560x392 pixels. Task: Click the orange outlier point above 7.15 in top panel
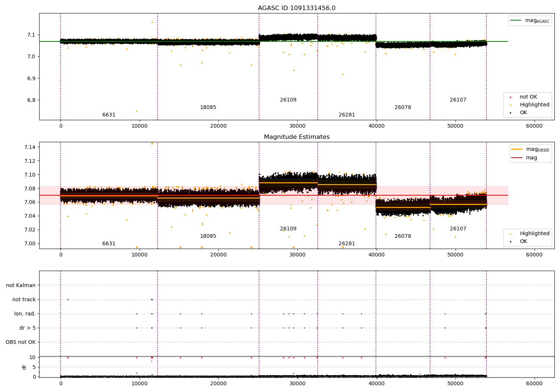click(152, 22)
